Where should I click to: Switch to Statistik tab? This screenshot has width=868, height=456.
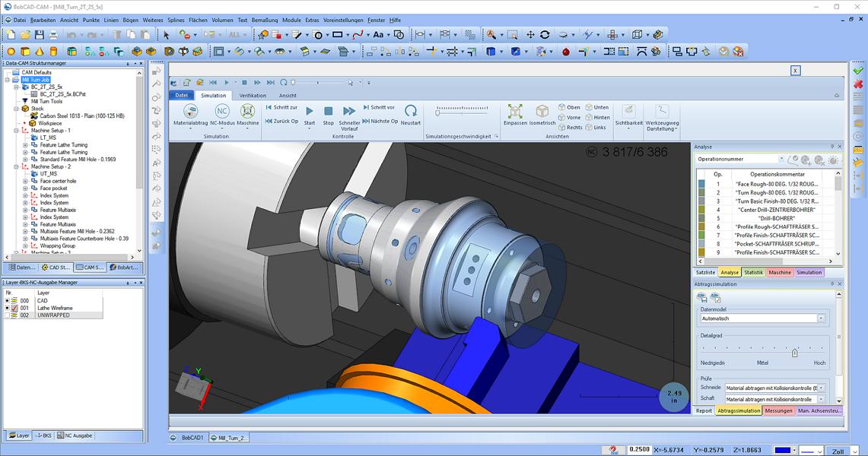click(x=753, y=273)
